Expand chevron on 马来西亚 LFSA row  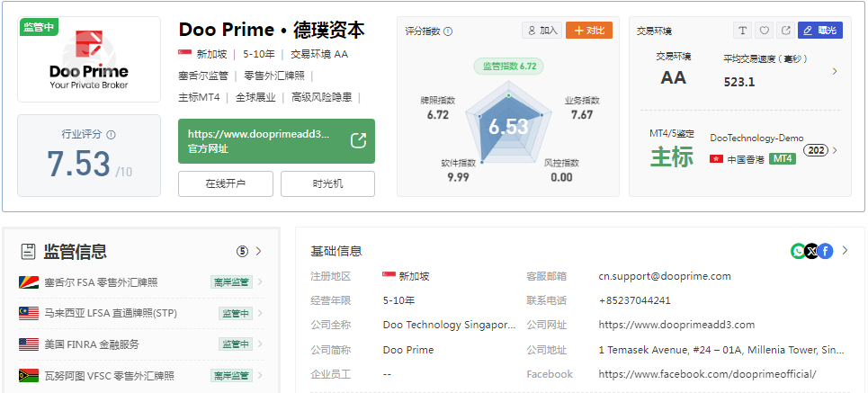(x=260, y=313)
